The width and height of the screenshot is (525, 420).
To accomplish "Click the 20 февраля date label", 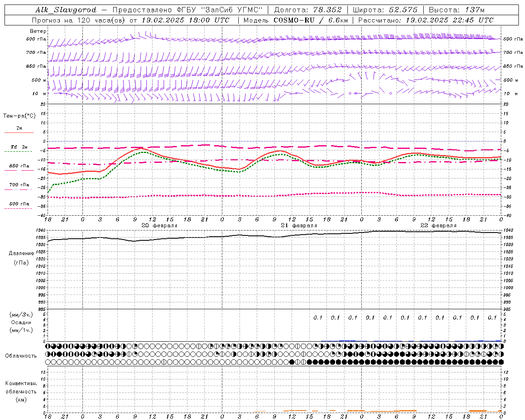I will pos(159,226).
